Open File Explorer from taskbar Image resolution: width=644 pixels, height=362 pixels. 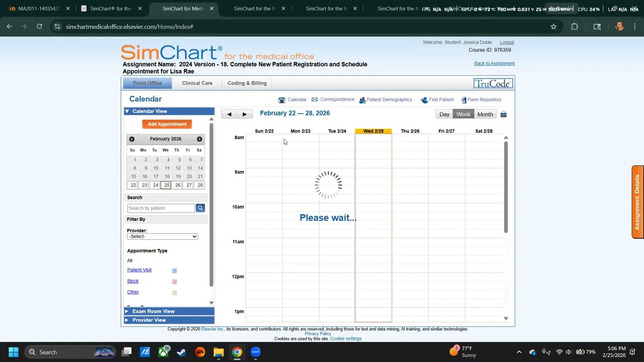pyautogui.click(x=218, y=352)
